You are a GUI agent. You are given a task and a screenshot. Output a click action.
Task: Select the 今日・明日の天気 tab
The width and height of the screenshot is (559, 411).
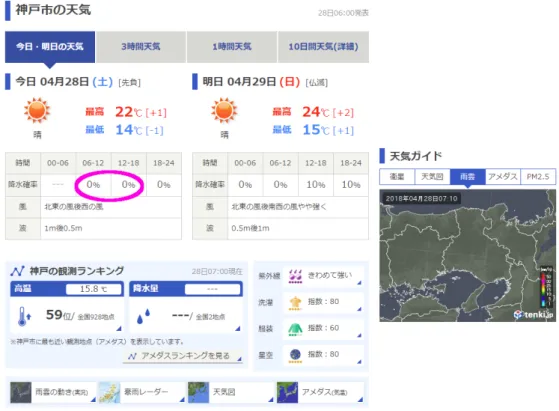[x=50, y=47]
